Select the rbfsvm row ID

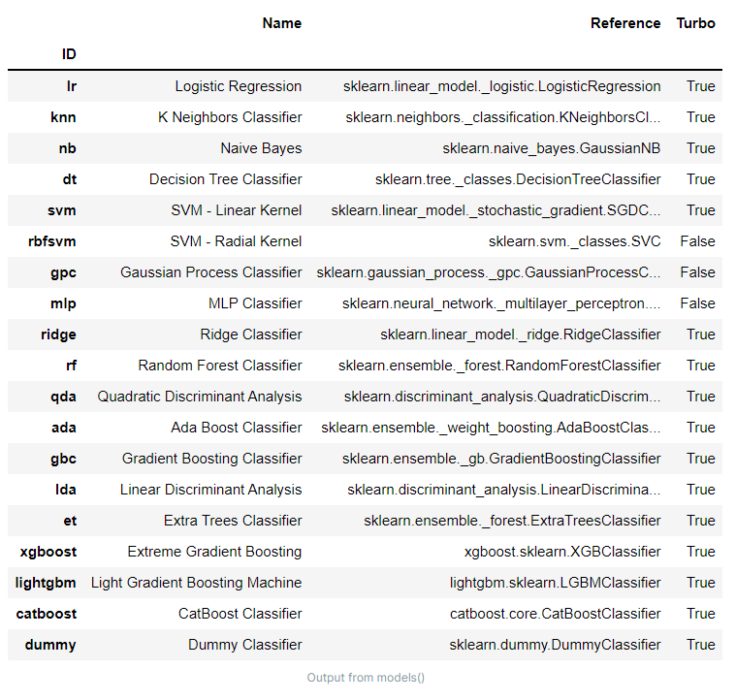click(52, 240)
